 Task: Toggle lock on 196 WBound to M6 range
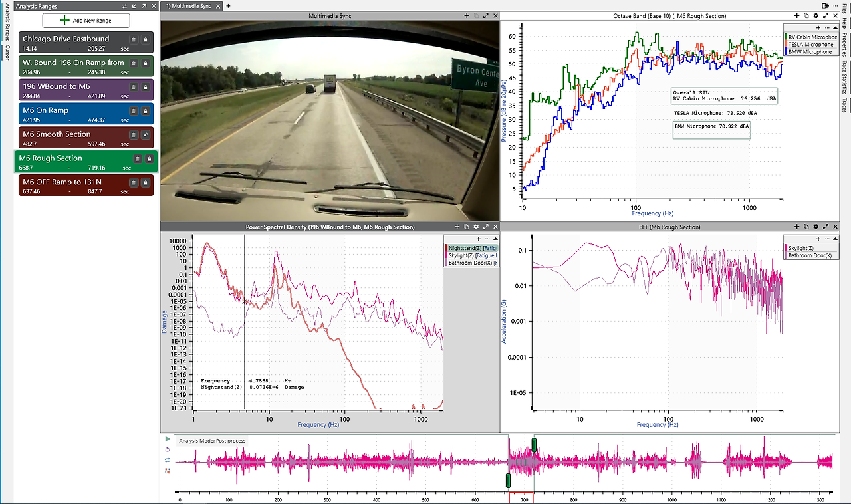pyautogui.click(x=145, y=87)
